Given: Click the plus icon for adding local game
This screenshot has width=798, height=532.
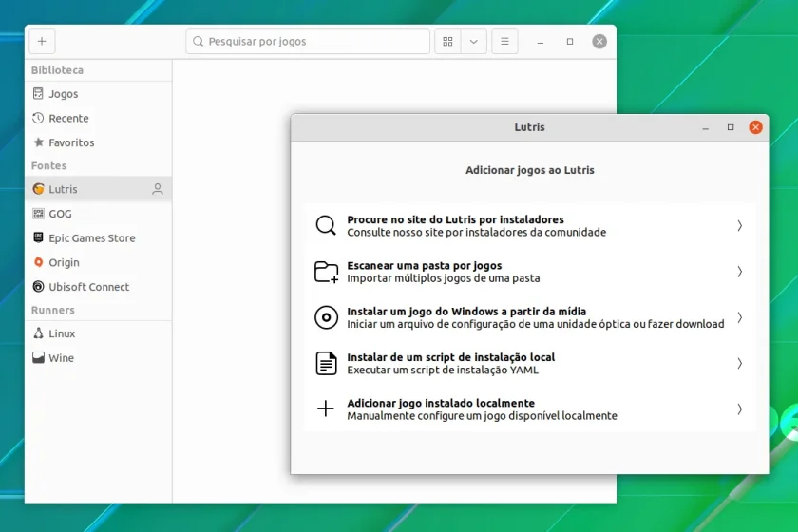Looking at the screenshot, I should (x=326, y=408).
